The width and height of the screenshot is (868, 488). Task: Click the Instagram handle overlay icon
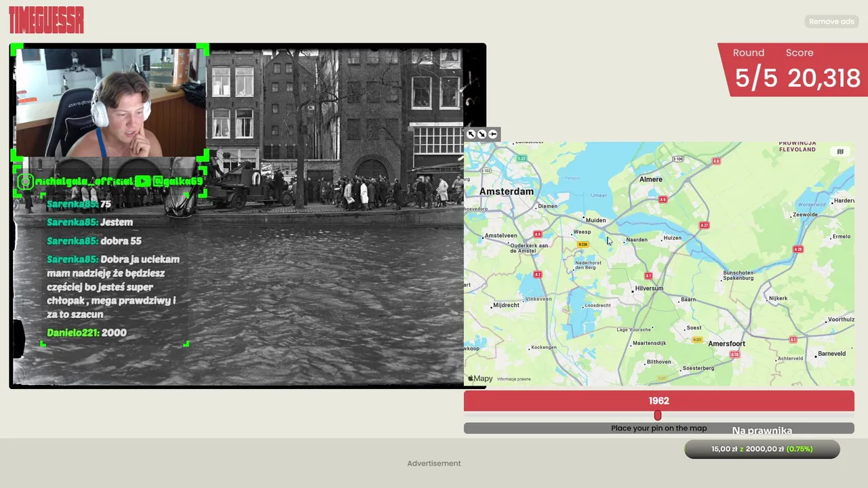point(25,181)
